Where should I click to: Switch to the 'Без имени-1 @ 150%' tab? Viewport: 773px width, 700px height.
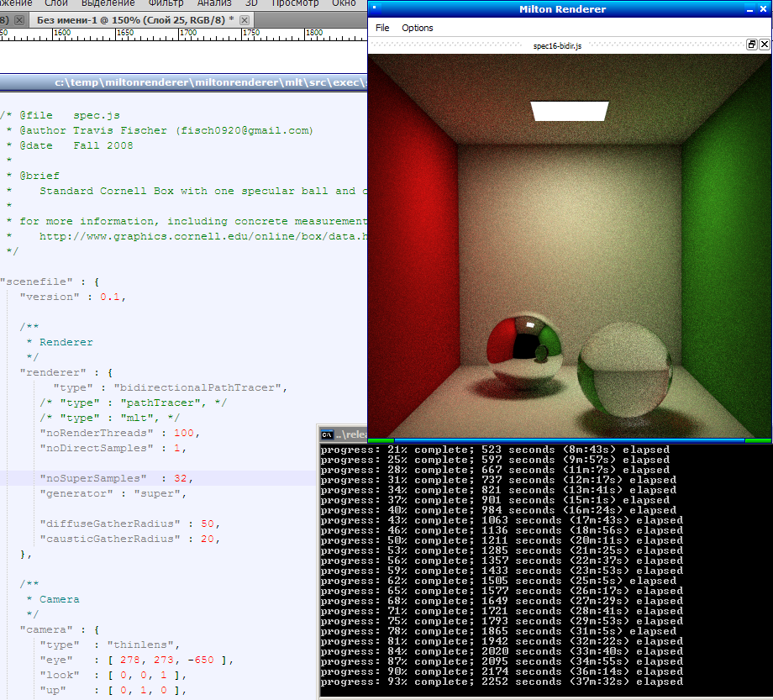tap(134, 19)
